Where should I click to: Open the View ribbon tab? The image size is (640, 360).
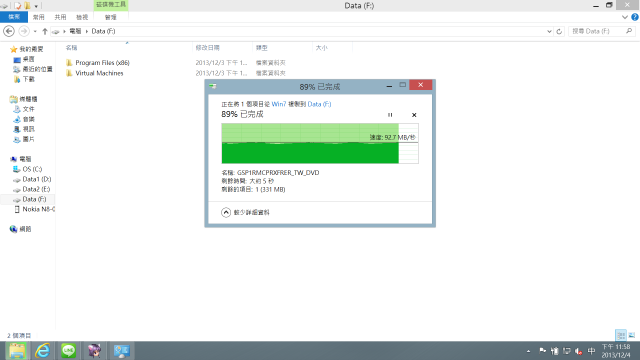coord(82,17)
